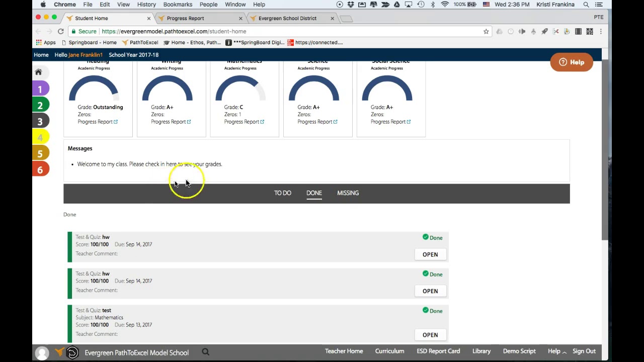Switch to Evergreen School District browser tab

click(291, 18)
